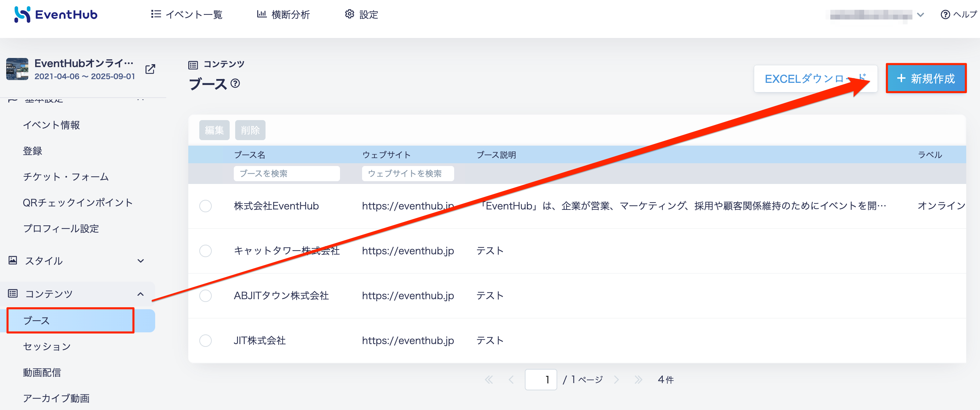
Task: Go to previous page arrow
Action: [x=511, y=380]
